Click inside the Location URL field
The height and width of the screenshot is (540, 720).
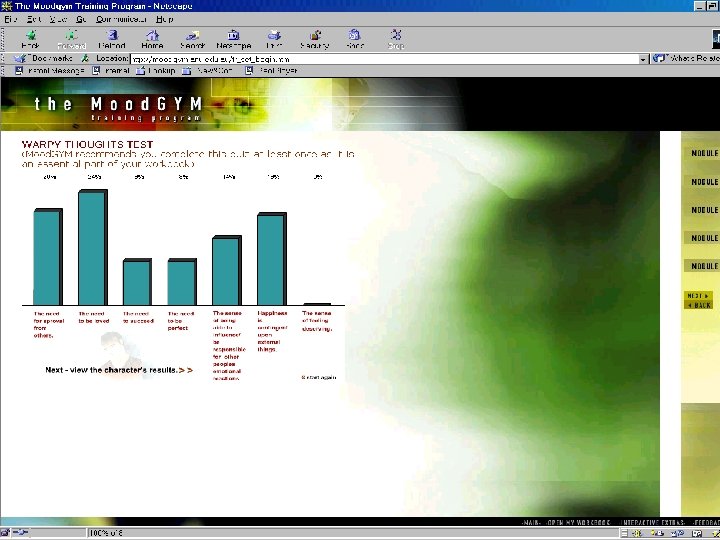click(x=384, y=59)
